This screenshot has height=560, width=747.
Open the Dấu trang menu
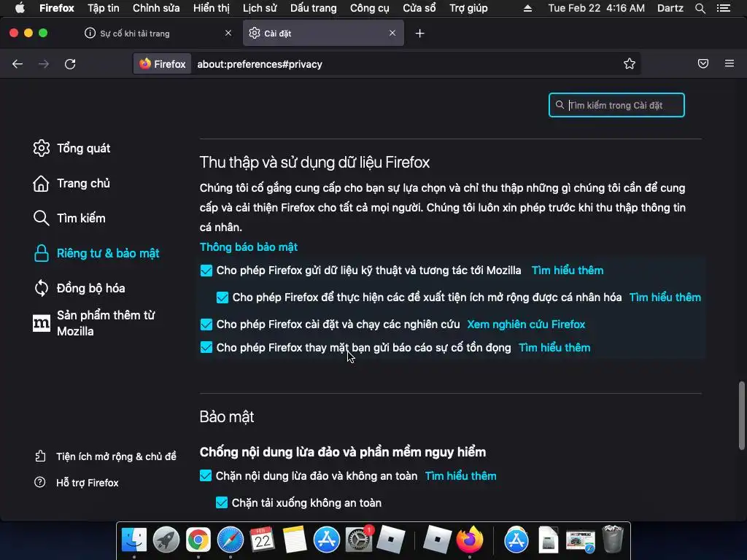[314, 8]
